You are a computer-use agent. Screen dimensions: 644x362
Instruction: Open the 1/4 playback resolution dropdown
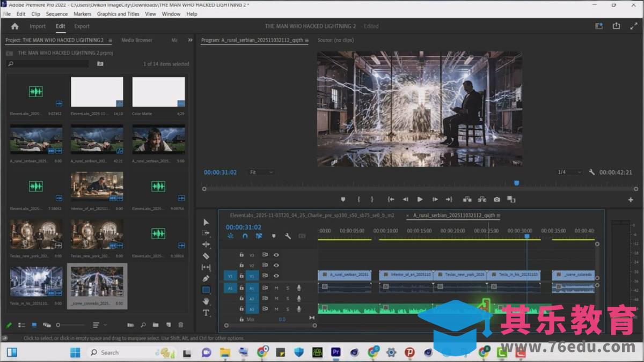pos(569,172)
